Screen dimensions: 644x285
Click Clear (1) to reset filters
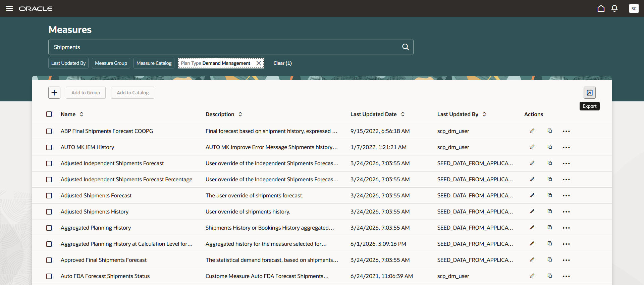(282, 63)
